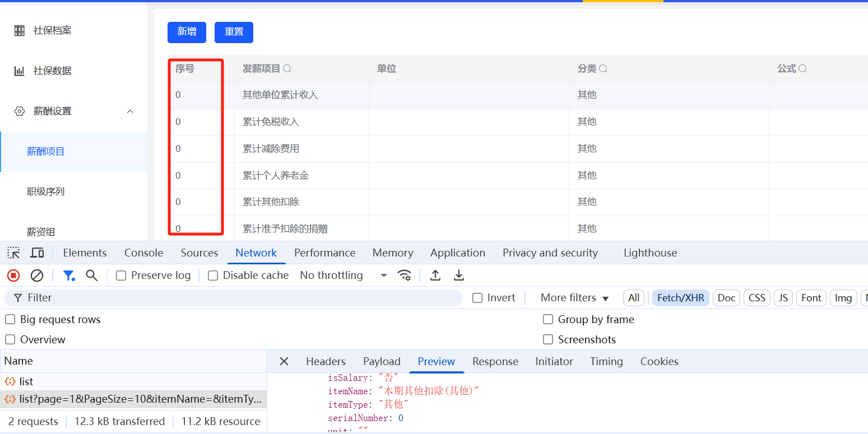
Task: Toggle the device toolbar icon
Action: [37, 253]
